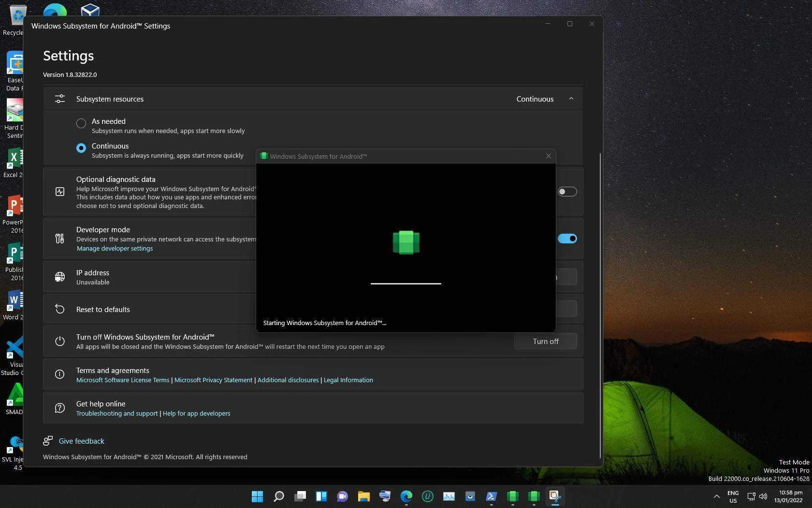Screen dimensions: 812x508
Task: Select the Excel 2016 desktop shortcut
Action: [14, 163]
